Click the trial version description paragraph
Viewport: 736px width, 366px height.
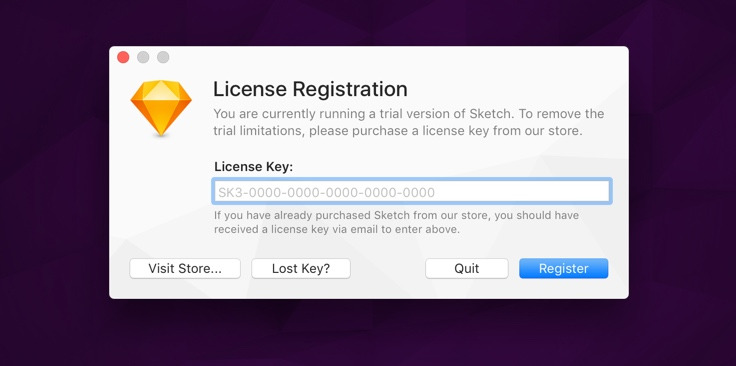click(x=408, y=122)
